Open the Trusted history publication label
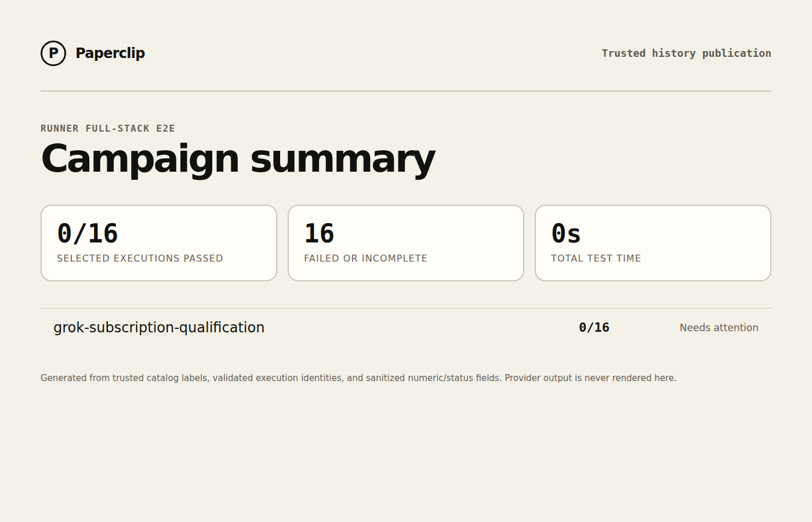812x522 pixels. point(686,53)
